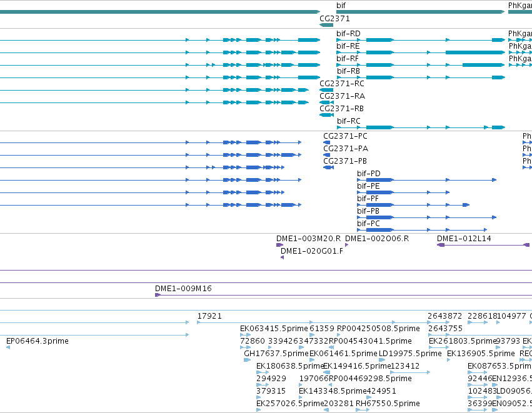Open the EK136905.5prime EST label

(481, 354)
